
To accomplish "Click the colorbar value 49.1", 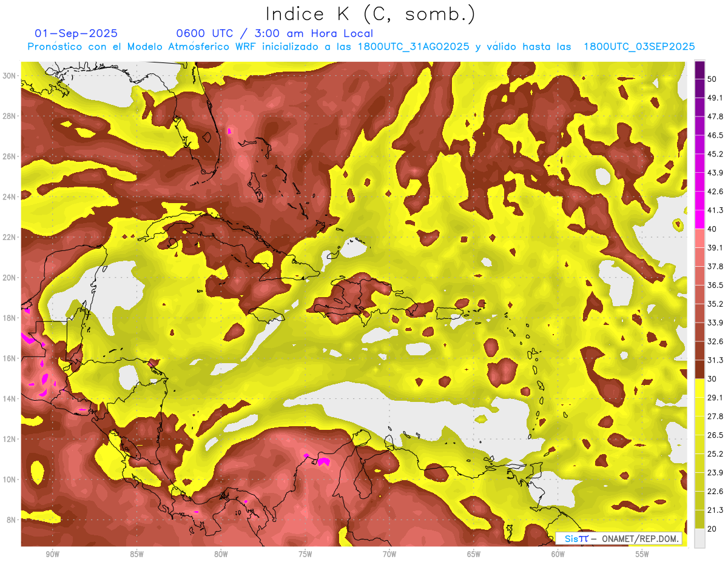I will (715, 98).
